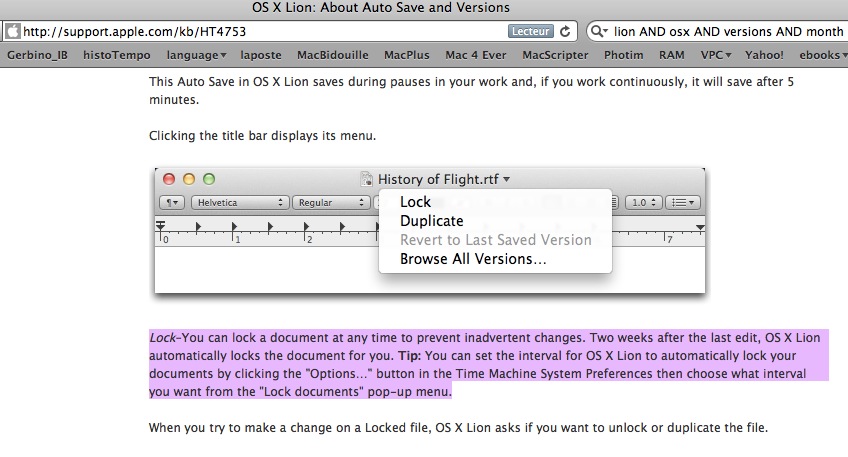Viewport: 848px width, 457px height.
Task: Open the 1.0 line spacing stepper
Action: tap(644, 202)
